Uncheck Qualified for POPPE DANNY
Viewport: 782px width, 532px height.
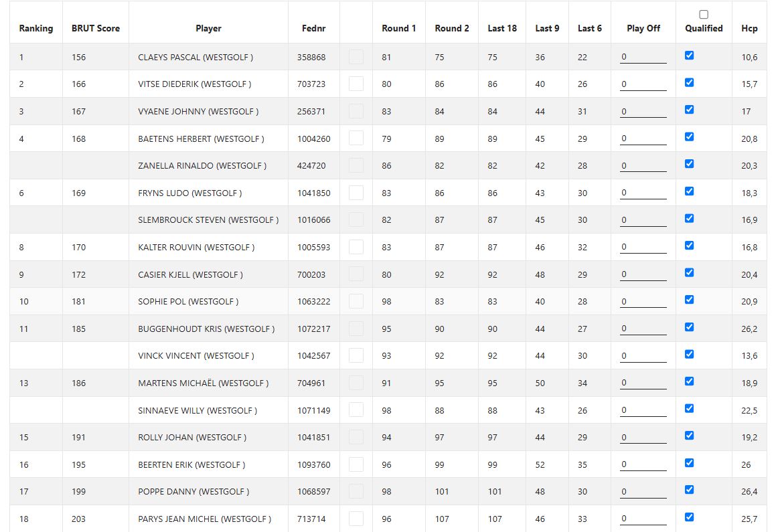click(x=689, y=490)
